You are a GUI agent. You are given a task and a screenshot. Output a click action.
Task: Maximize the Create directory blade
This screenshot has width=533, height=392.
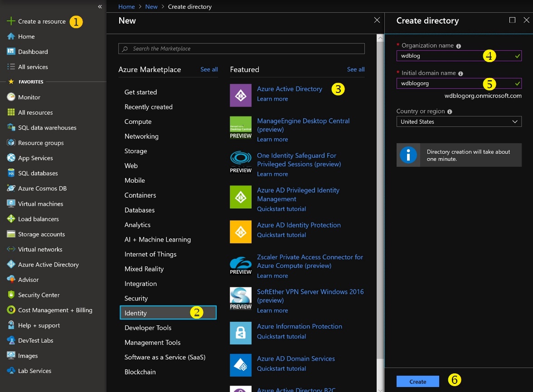point(512,20)
